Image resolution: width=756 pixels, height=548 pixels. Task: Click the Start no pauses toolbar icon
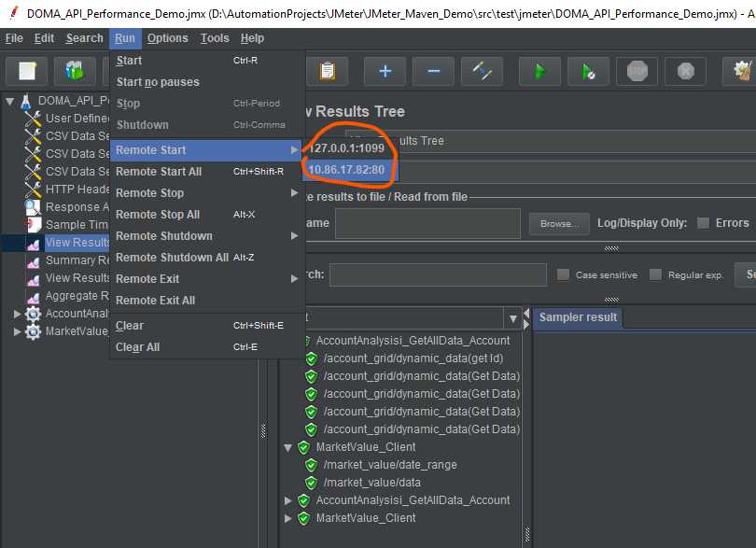click(x=588, y=71)
